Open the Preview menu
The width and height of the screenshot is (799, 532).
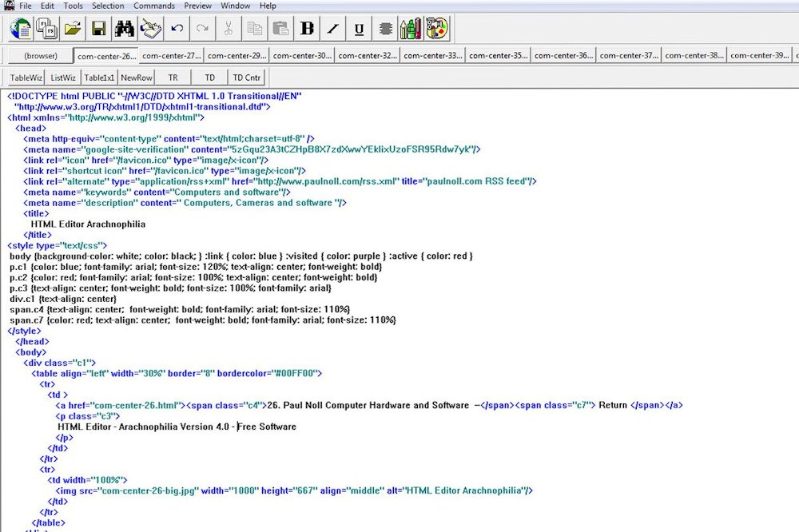197,6
